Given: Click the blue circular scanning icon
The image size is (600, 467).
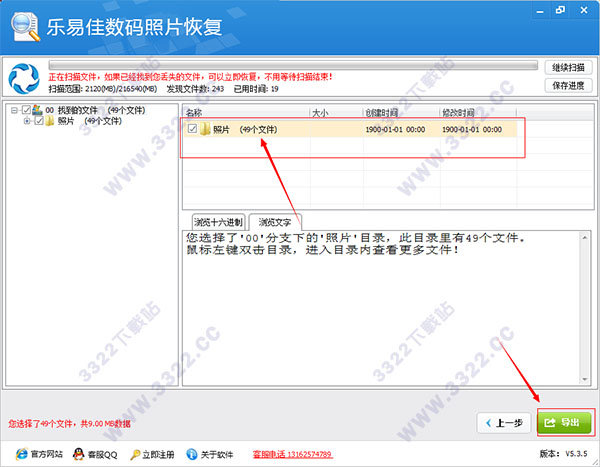Looking at the screenshot, I should tap(24, 78).
